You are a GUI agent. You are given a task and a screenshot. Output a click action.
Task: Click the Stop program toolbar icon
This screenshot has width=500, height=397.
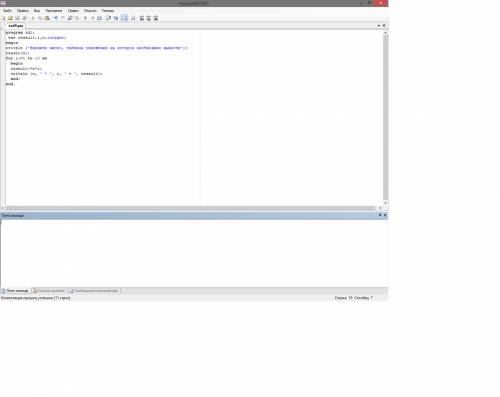point(93,18)
